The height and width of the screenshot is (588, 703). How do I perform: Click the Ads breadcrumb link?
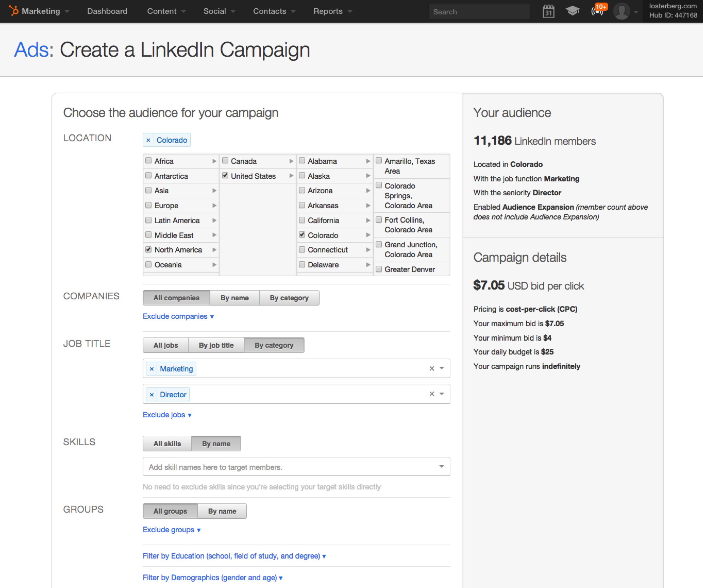click(x=31, y=49)
